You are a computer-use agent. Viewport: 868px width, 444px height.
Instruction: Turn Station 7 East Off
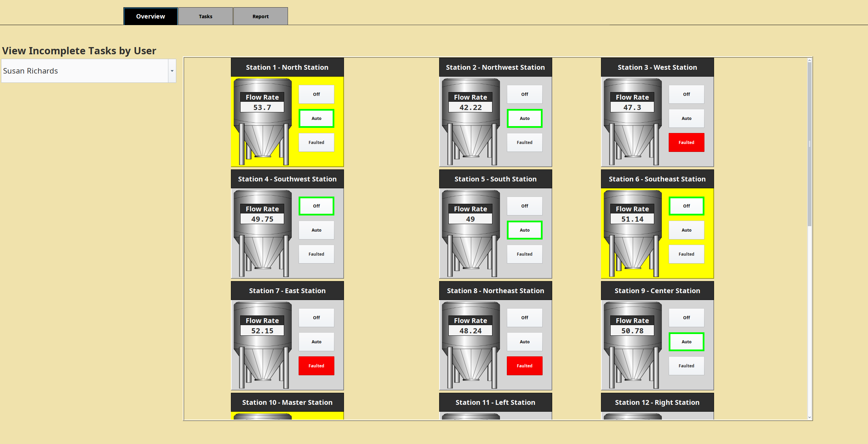tap(316, 318)
